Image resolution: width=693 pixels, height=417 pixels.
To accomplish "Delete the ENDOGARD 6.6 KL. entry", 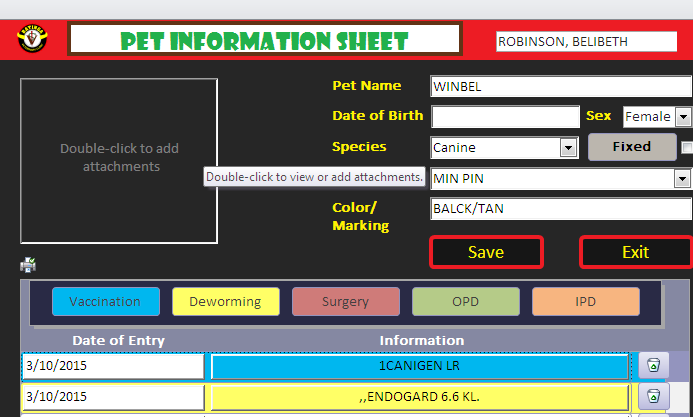I will [x=652, y=397].
